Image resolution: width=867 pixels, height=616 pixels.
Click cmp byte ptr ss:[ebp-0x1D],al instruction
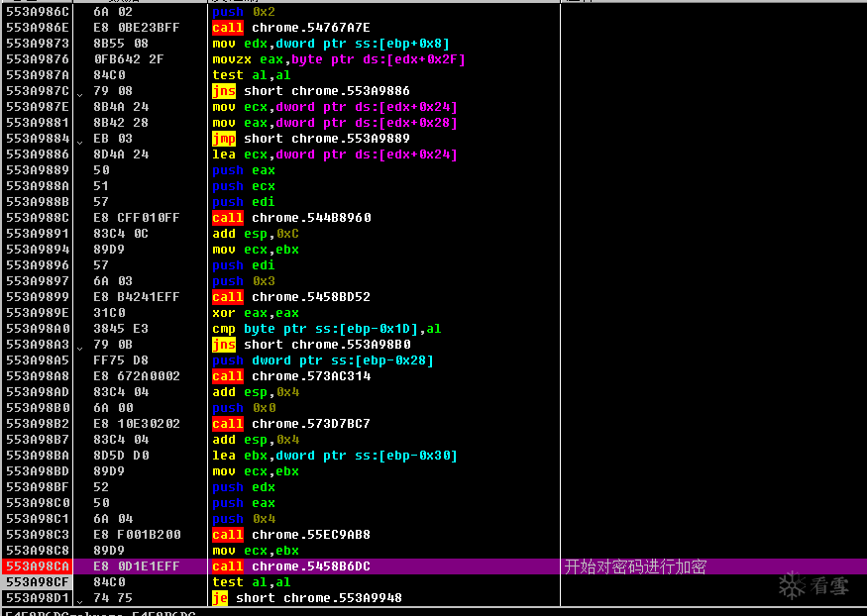[327, 329]
